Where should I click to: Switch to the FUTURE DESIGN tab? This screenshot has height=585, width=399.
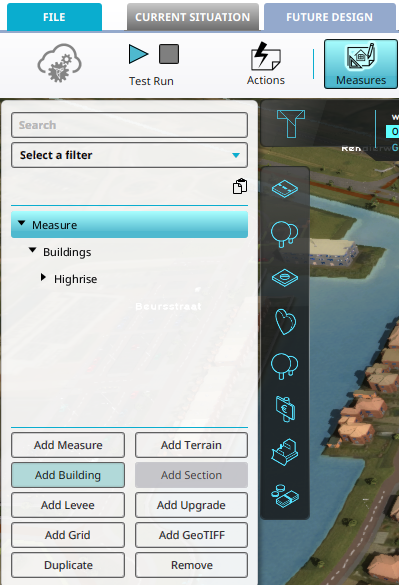330,17
